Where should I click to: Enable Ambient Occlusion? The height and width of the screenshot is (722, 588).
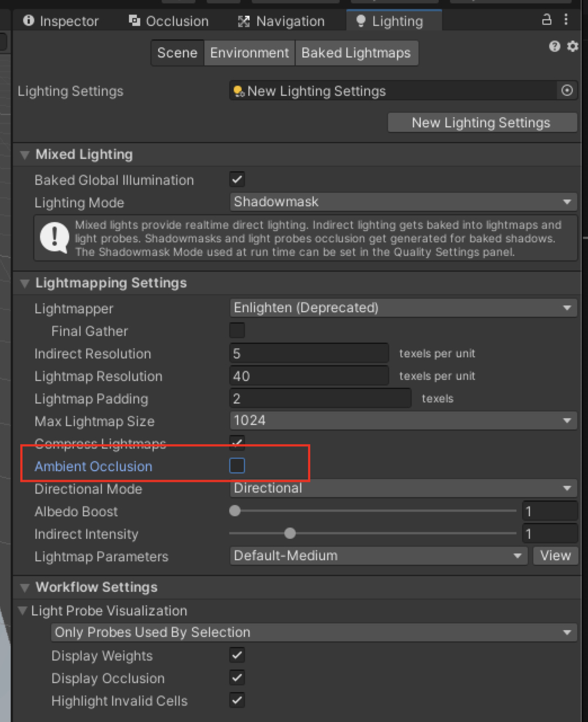[x=237, y=466]
